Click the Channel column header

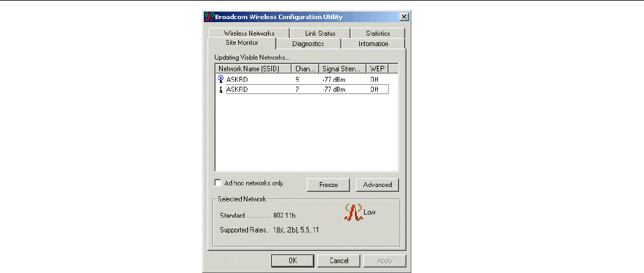click(x=305, y=69)
